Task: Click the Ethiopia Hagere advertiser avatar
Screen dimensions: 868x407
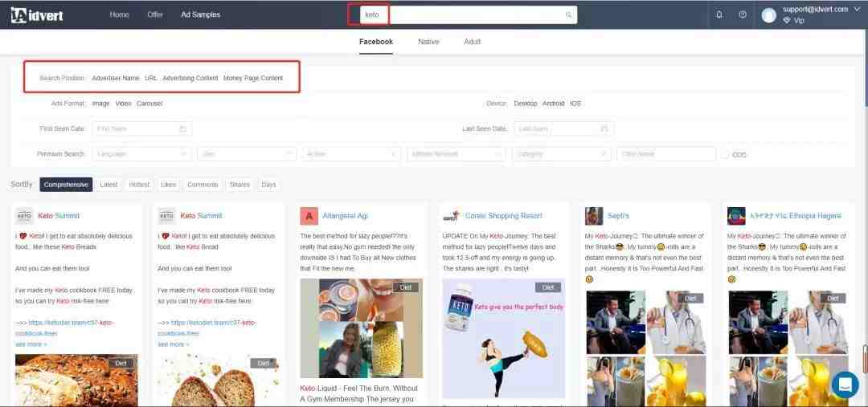Action: pos(736,216)
